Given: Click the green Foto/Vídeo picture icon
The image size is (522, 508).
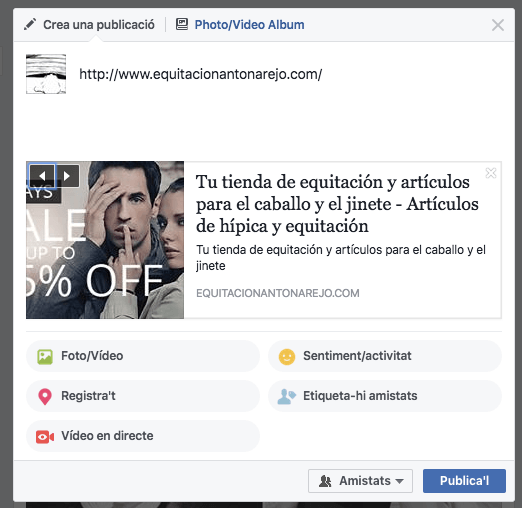Looking at the screenshot, I should (45, 356).
